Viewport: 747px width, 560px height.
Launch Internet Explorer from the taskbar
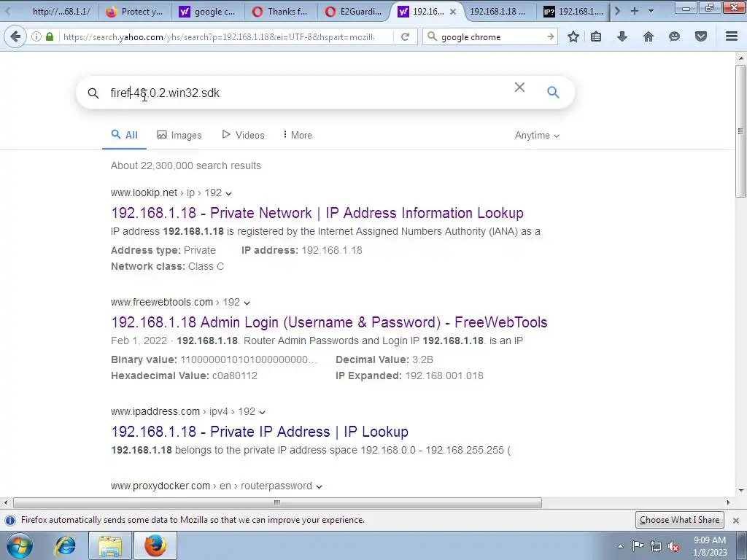[65, 545]
